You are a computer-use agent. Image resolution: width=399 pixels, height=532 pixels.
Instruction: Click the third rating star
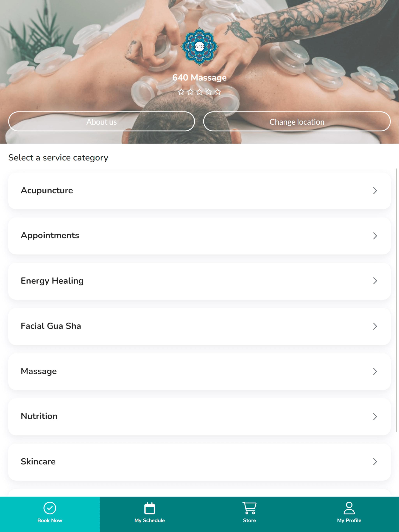(x=199, y=92)
